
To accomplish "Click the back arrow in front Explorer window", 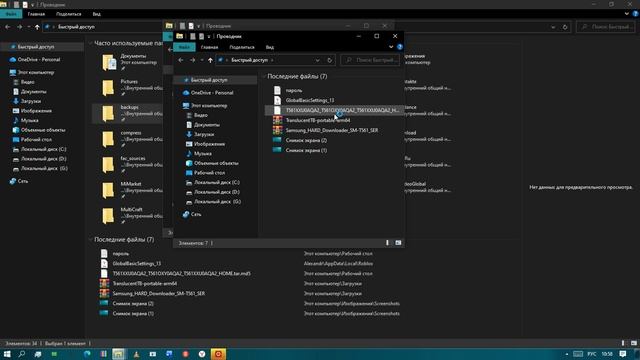I will pyautogui.click(x=181, y=60).
